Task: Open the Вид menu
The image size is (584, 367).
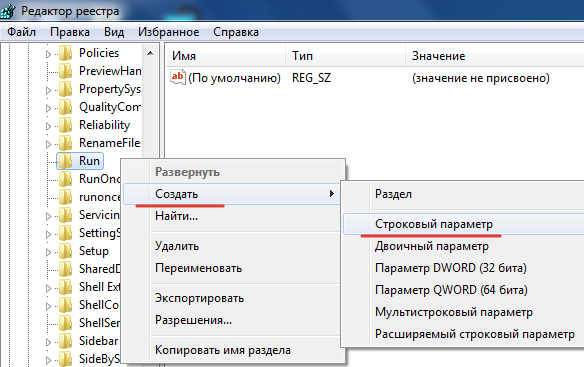Action: point(114,32)
